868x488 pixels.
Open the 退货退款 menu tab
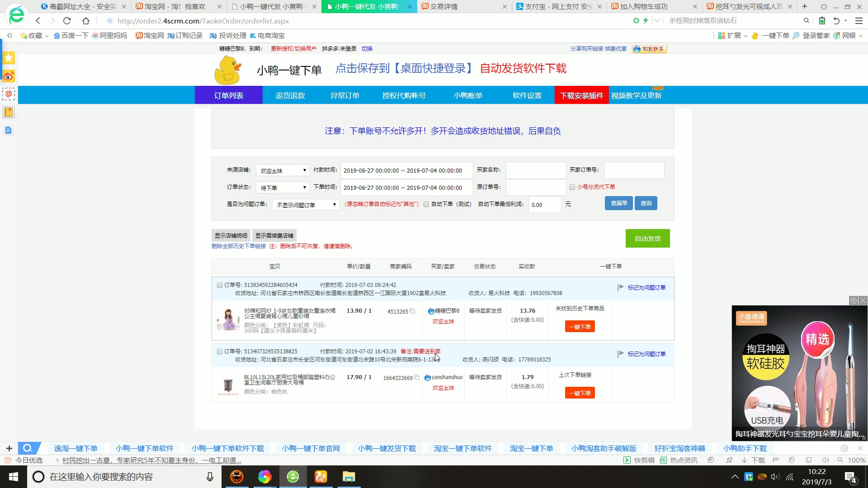point(290,95)
